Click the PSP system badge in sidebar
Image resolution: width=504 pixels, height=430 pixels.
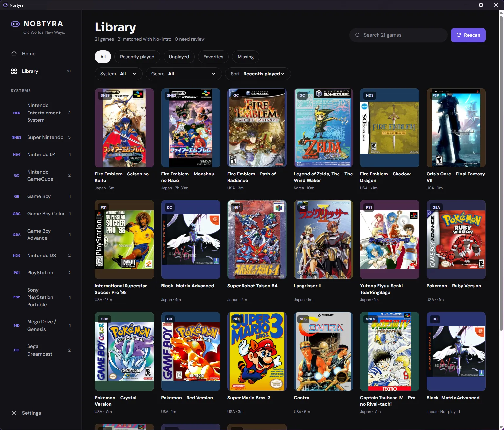17,297
